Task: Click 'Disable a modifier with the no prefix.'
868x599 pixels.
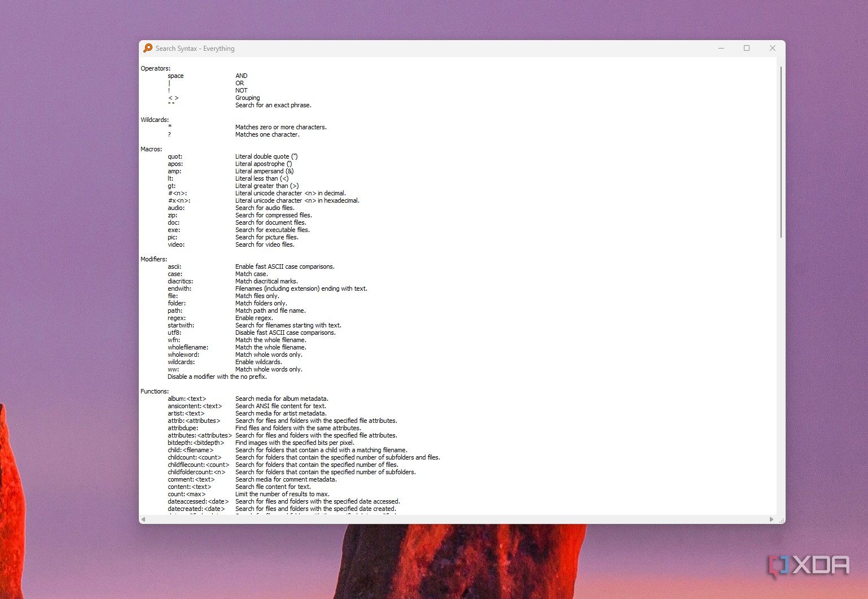Action: (217, 377)
